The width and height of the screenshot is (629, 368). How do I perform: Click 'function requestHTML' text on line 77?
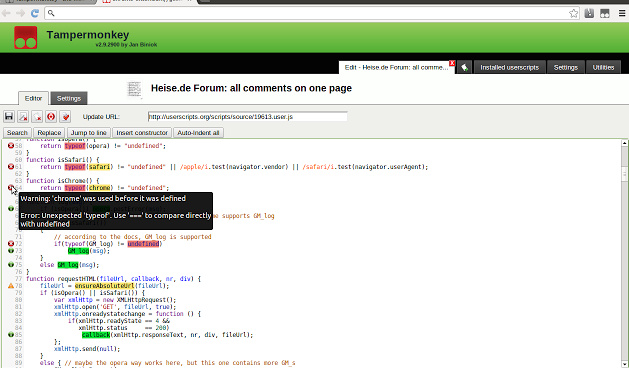pyautogui.click(x=61, y=279)
